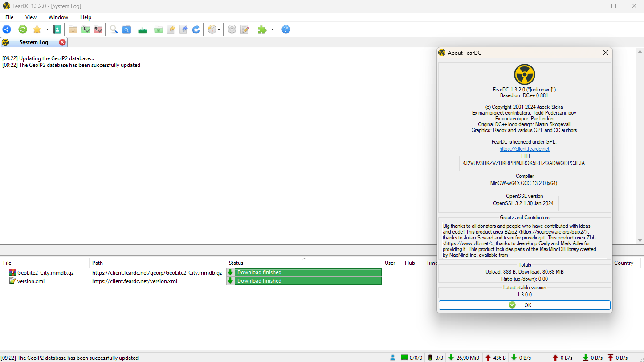This screenshot has height=362, width=644.
Task: Open the blue Help question mark icon
Action: tap(286, 29)
